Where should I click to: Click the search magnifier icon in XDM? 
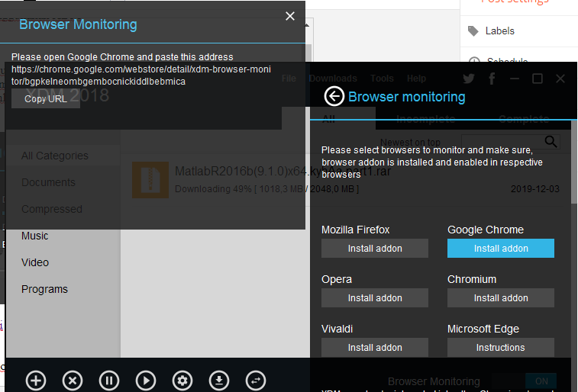coord(551,141)
